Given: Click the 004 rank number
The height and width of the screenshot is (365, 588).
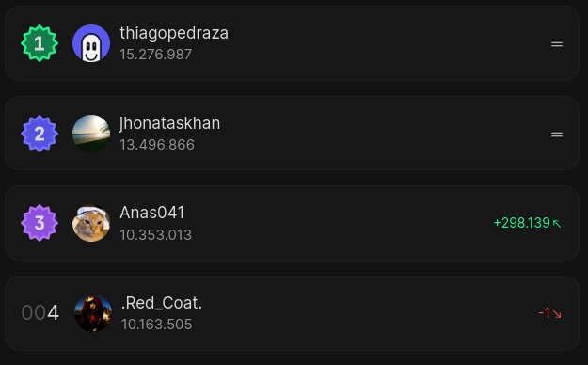Looking at the screenshot, I should pos(40,312).
